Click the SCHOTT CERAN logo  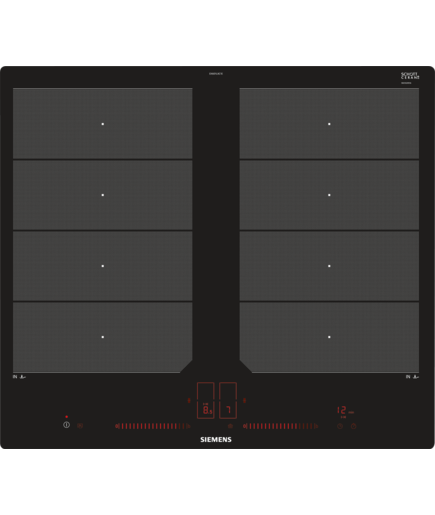(x=410, y=76)
